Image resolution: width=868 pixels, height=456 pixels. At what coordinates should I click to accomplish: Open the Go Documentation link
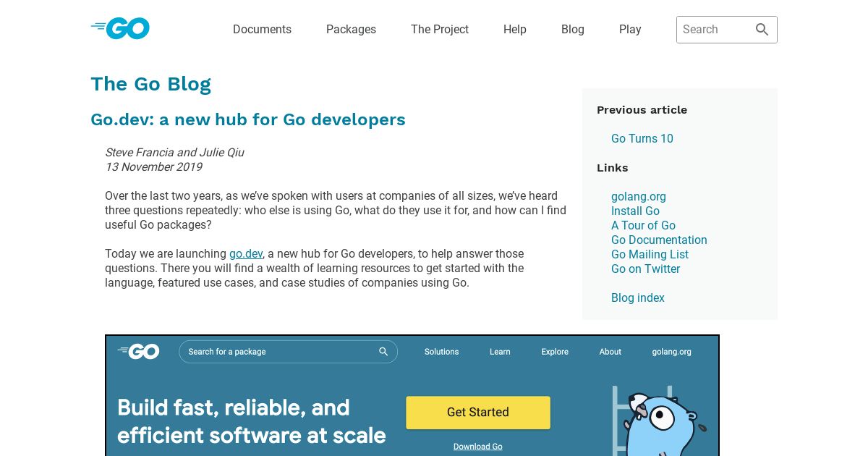tap(659, 240)
